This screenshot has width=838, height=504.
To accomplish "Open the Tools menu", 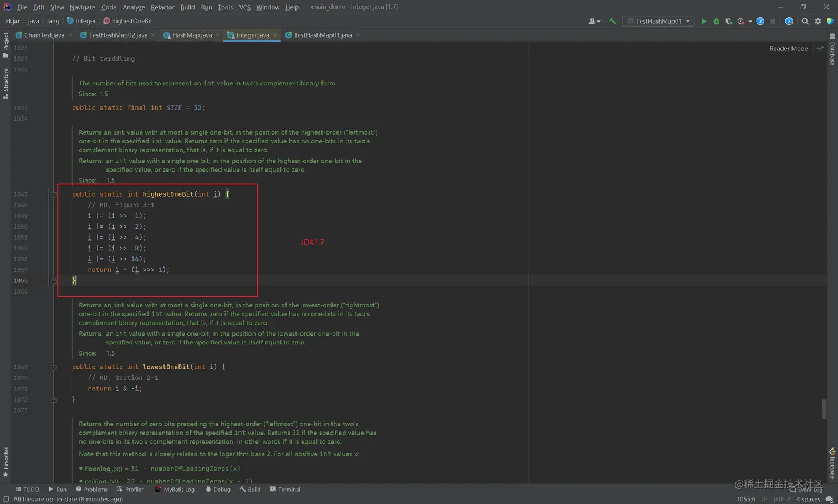I will (x=225, y=7).
